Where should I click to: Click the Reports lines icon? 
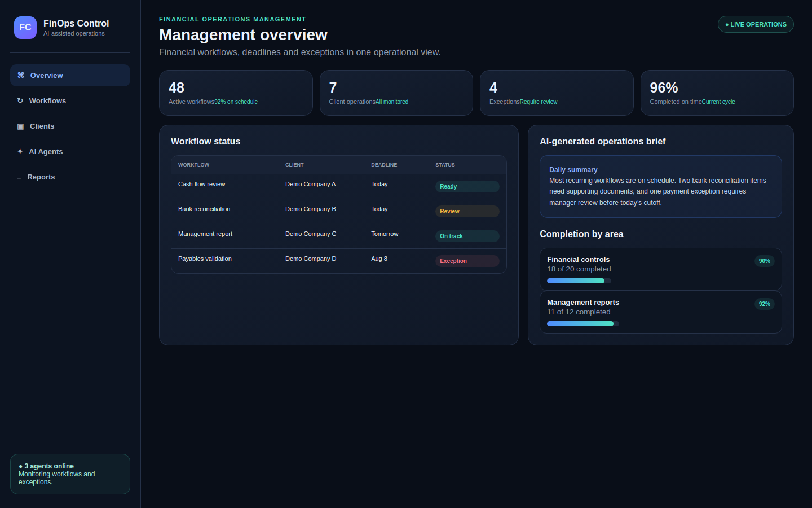click(19, 177)
